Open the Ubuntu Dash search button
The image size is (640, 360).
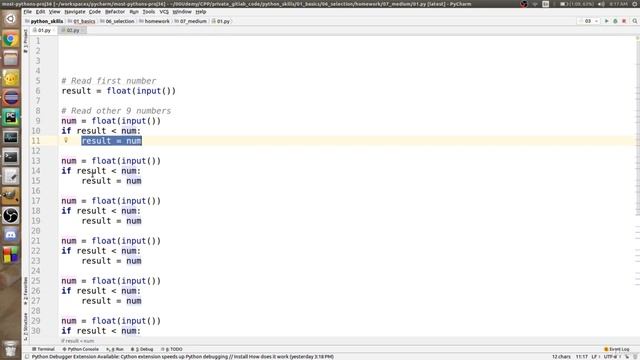click(11, 19)
